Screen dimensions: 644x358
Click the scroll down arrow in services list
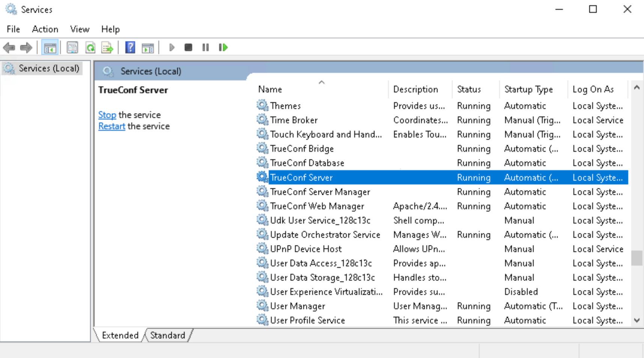tap(636, 320)
